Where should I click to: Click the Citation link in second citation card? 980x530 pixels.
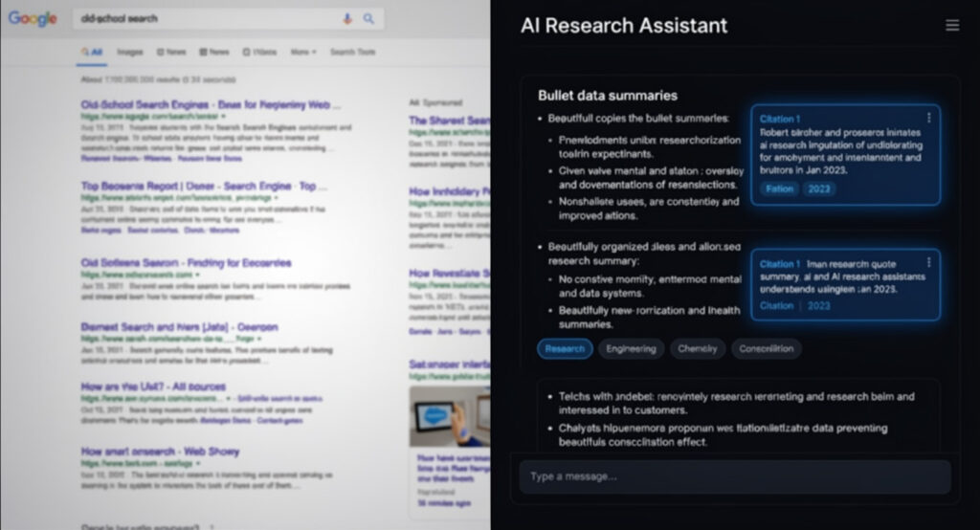[x=776, y=305]
